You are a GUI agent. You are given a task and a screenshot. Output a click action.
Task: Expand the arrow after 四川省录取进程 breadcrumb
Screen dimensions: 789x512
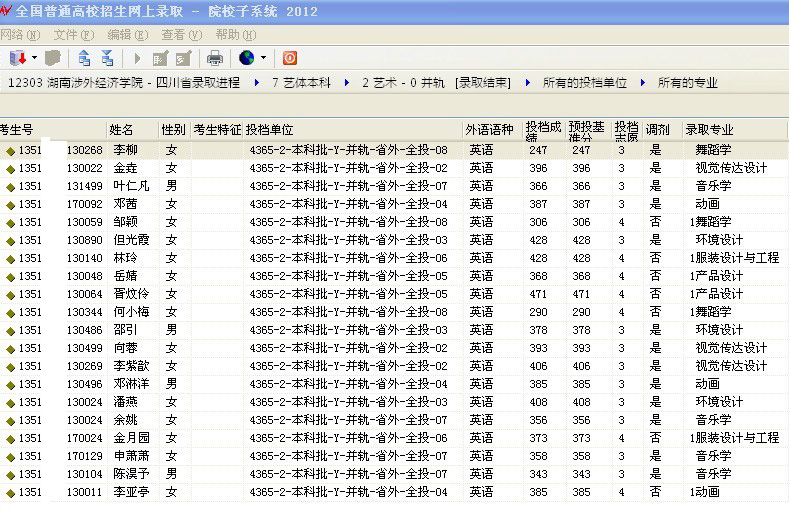tap(255, 82)
